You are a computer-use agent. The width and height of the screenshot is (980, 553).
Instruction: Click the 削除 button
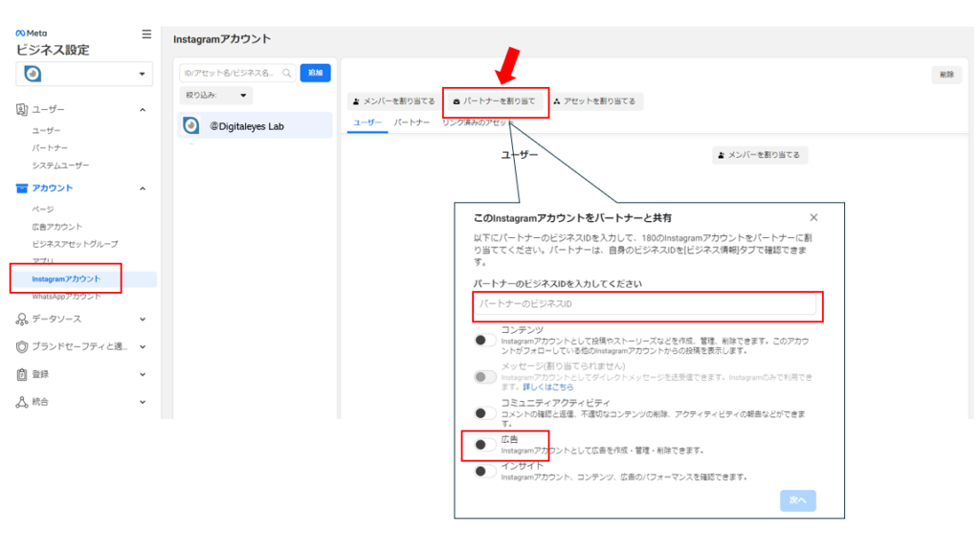click(x=947, y=75)
